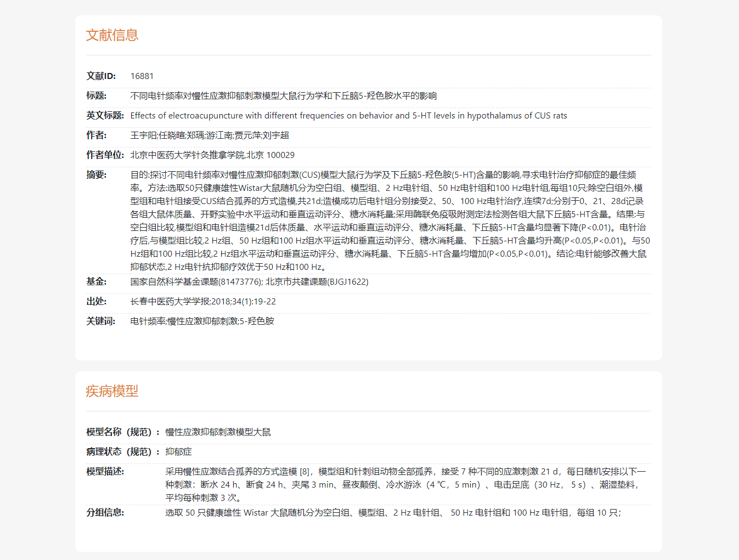Select the document ID value 16881

pos(142,76)
